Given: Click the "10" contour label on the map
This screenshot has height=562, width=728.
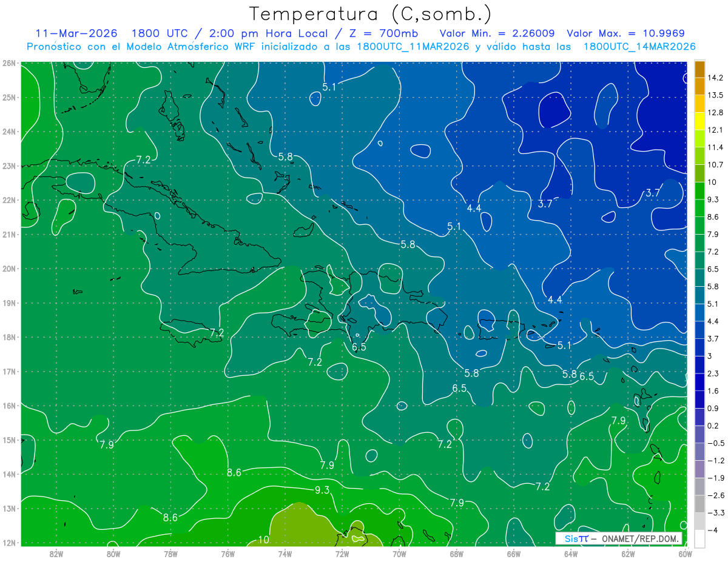Looking at the screenshot, I should [263, 540].
